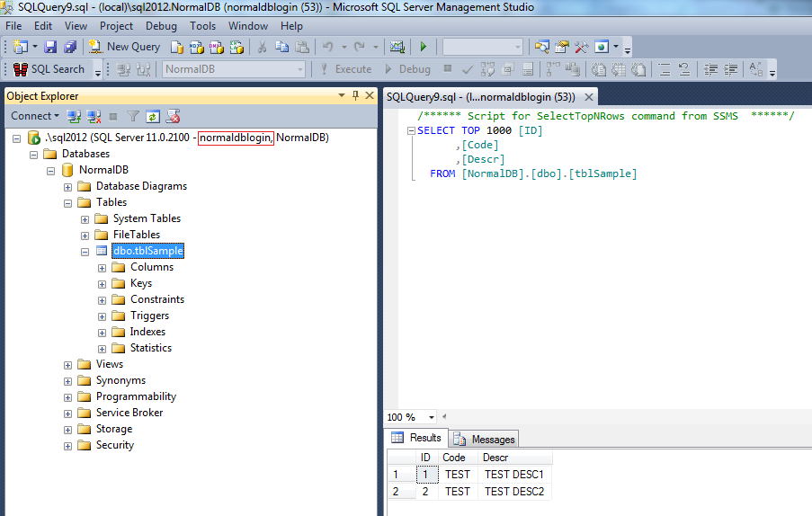Click Refresh icon in Object Explorer
The height and width of the screenshot is (516, 812).
pyautogui.click(x=153, y=117)
